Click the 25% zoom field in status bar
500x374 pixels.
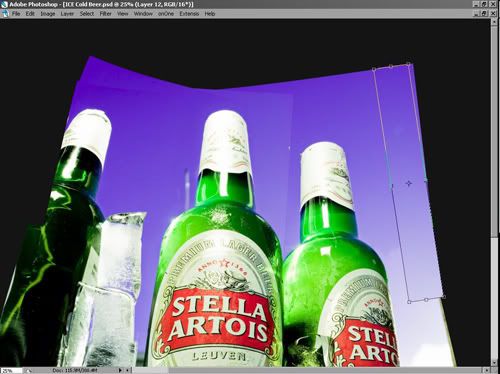click(11, 371)
